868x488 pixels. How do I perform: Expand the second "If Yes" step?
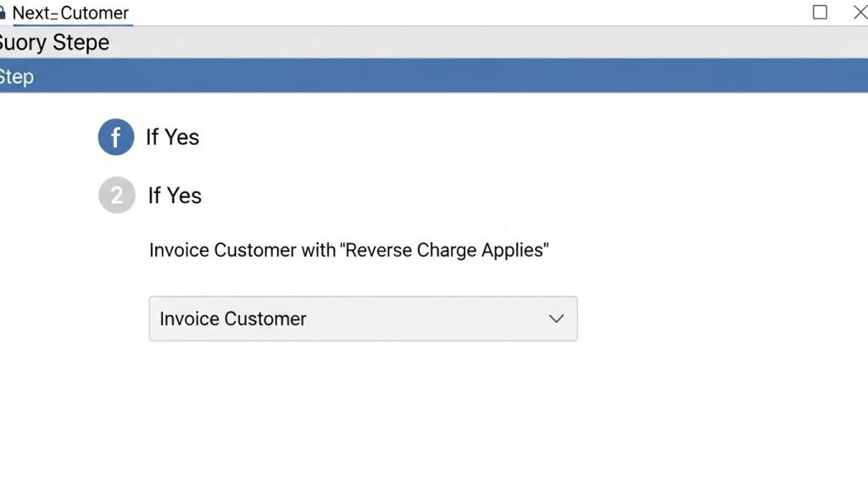tap(175, 196)
